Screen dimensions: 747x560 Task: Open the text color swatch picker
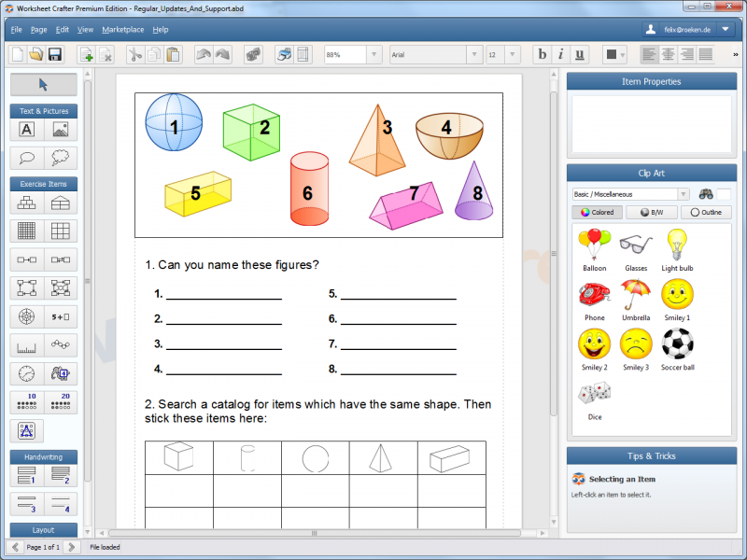(613, 55)
